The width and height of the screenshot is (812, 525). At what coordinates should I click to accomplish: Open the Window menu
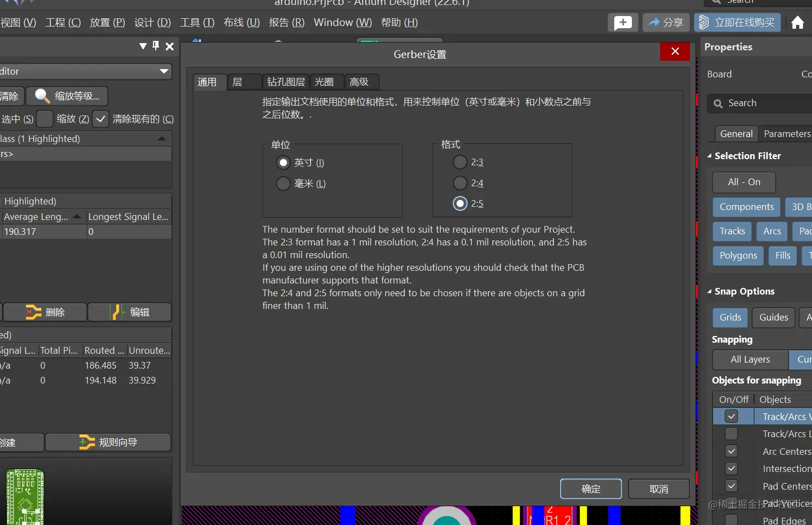342,23
